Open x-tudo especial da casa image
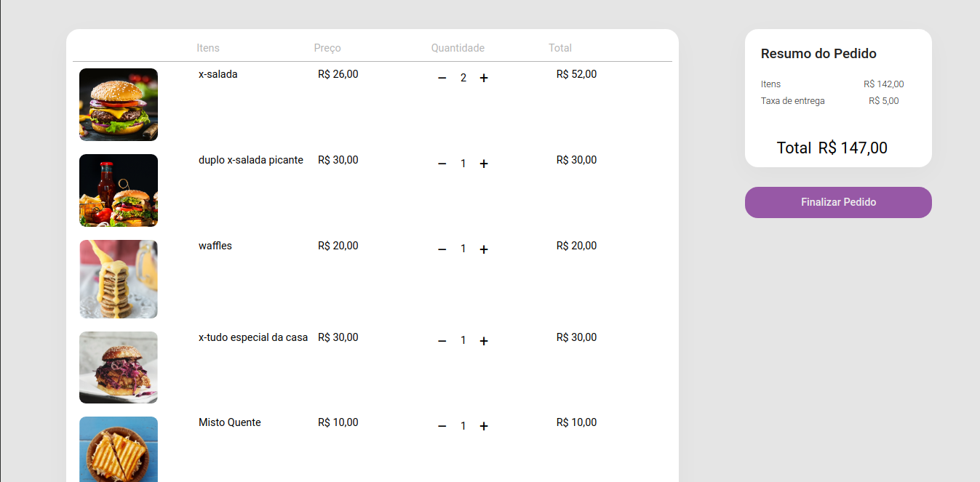Image resolution: width=980 pixels, height=482 pixels. point(119,367)
